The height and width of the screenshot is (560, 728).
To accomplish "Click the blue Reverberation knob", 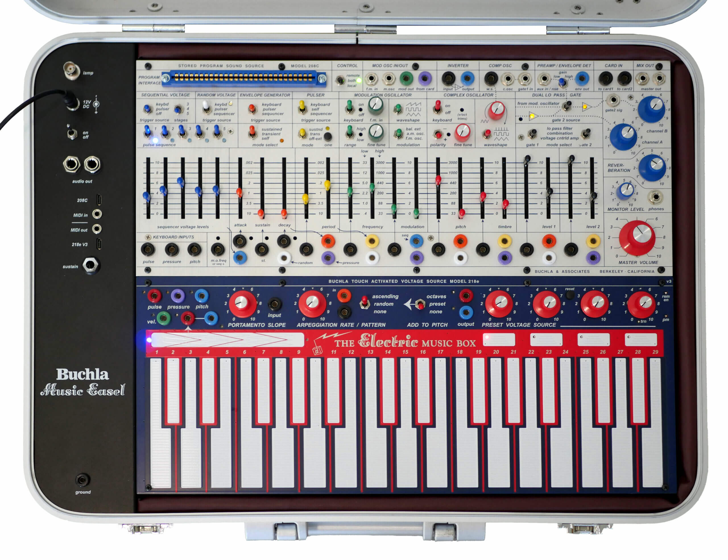I will coord(652,167).
